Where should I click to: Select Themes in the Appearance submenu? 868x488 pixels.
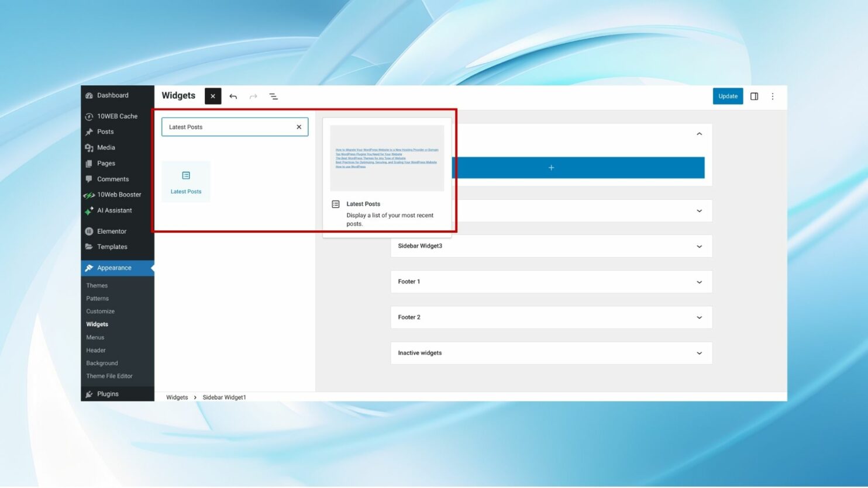click(97, 285)
